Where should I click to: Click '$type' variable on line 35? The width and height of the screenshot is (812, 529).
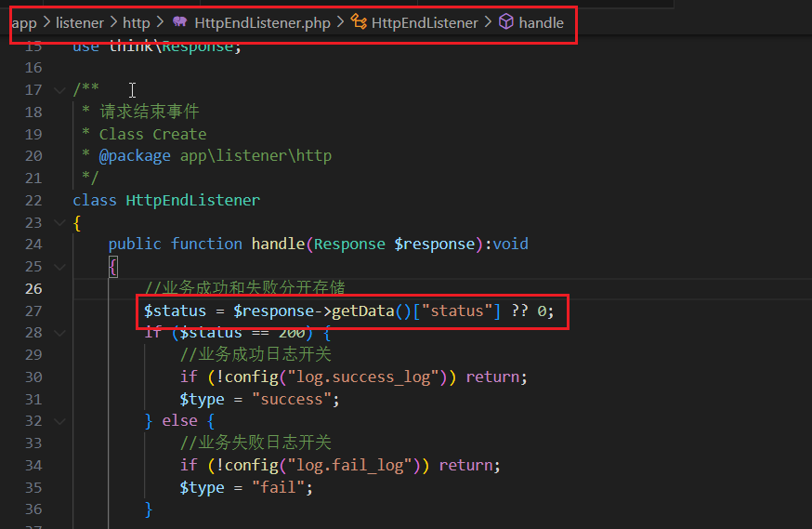click(x=202, y=487)
